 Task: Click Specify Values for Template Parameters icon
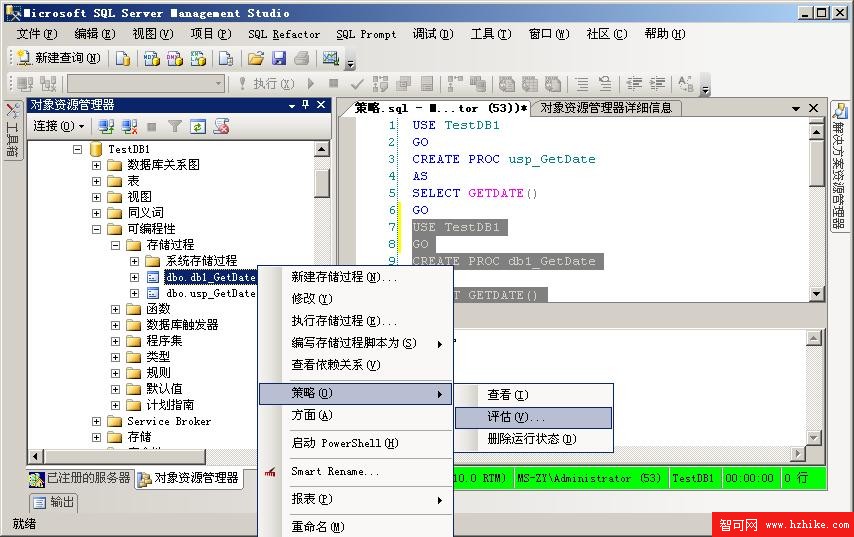(686, 84)
